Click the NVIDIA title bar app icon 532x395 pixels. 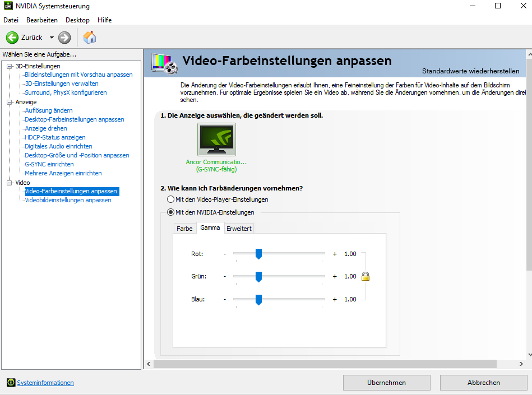[8, 6]
